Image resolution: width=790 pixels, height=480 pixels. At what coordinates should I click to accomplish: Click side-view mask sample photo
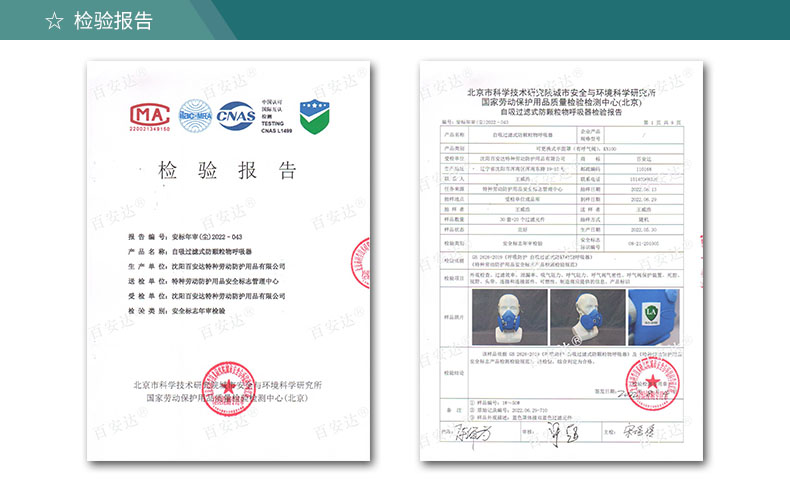tap(587, 317)
